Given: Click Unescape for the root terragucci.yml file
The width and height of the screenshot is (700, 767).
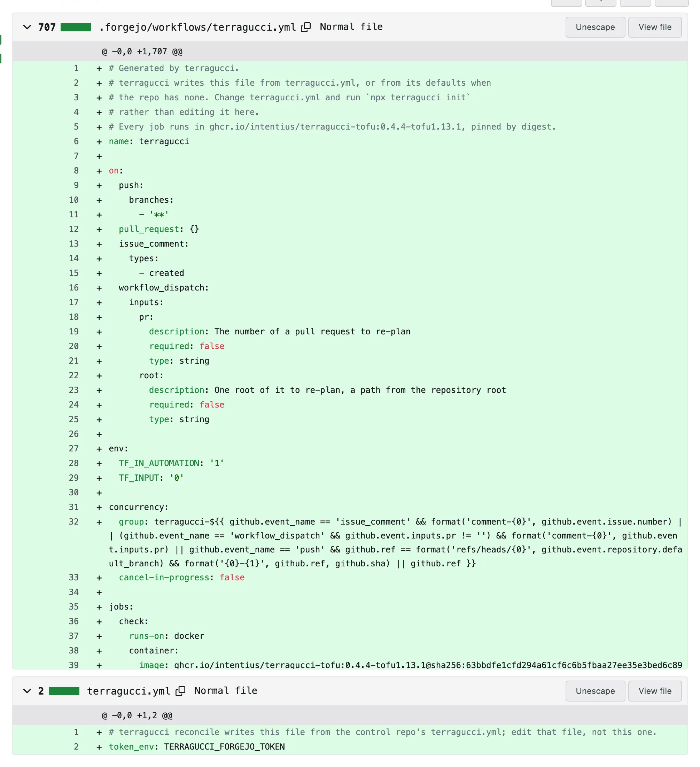Looking at the screenshot, I should (595, 691).
